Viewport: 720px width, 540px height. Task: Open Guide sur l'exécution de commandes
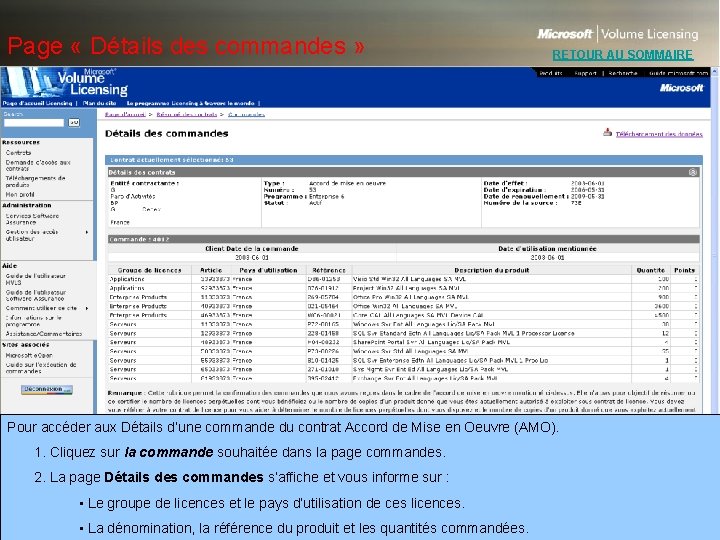[x=41, y=368]
